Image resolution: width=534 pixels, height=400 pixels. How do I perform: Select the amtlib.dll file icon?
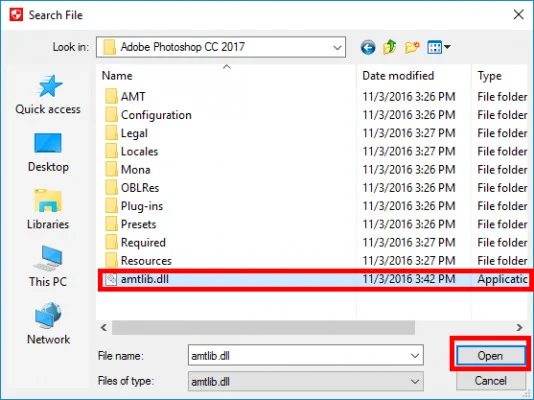[x=111, y=279]
